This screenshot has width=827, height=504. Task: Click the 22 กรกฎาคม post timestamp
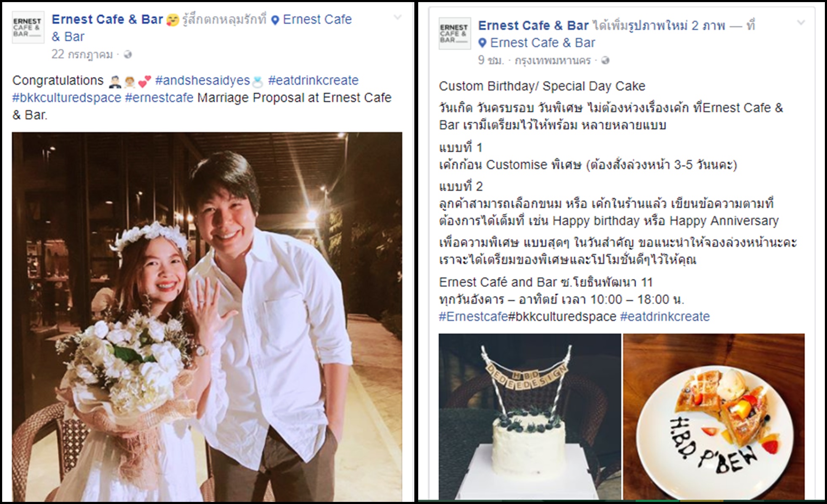click(82, 54)
